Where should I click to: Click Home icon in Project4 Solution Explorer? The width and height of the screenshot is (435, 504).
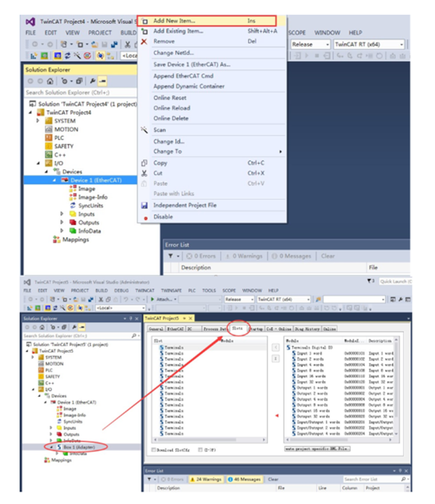50,81
